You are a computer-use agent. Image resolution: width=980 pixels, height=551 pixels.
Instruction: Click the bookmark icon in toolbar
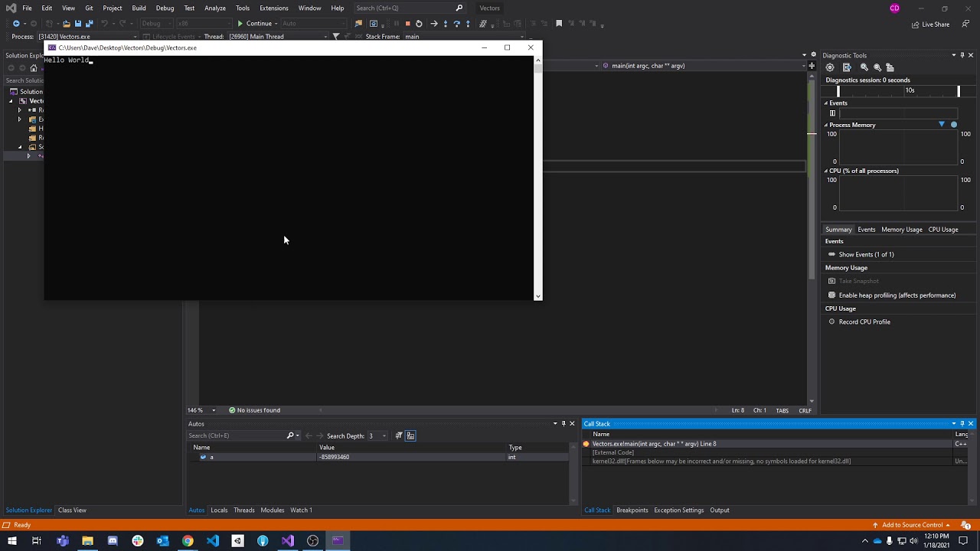coord(559,24)
